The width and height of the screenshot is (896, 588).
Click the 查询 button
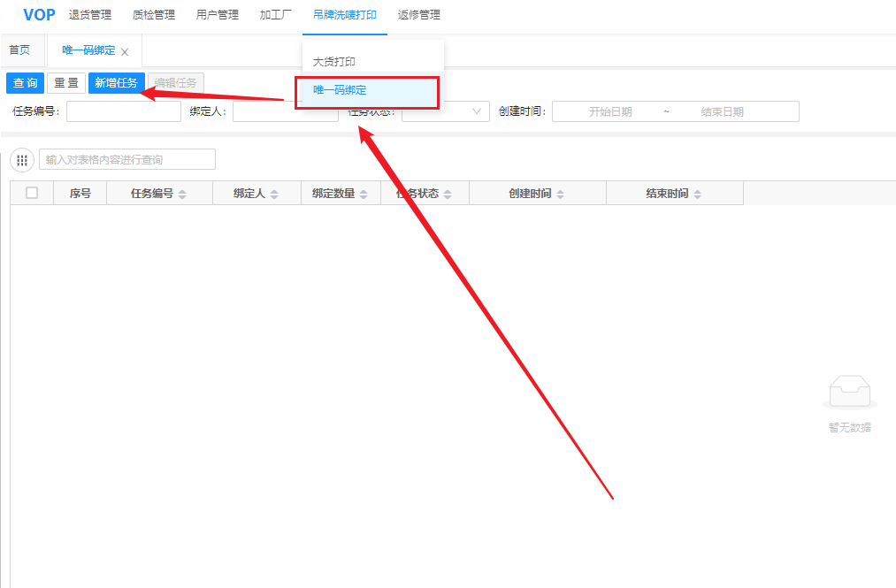point(25,83)
